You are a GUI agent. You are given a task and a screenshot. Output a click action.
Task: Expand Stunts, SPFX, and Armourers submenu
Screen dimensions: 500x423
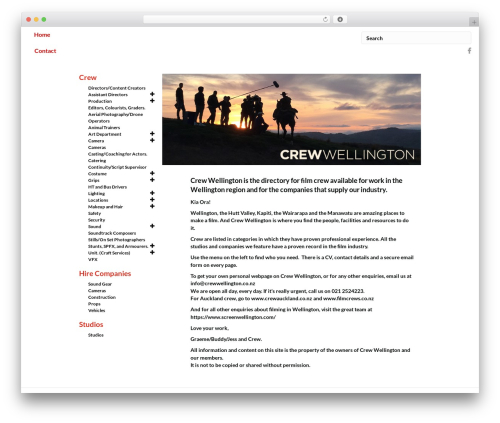[x=152, y=246]
